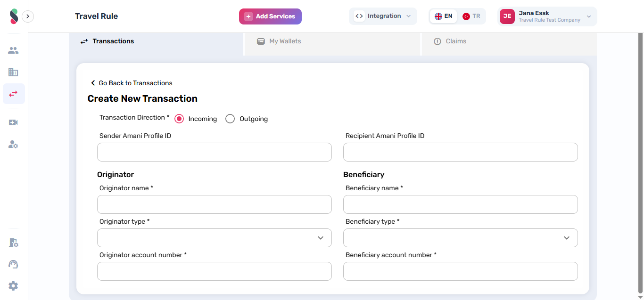Screen dimensions: 644x300
Task: Click the Create New Transaction heading
Action: tap(142, 98)
